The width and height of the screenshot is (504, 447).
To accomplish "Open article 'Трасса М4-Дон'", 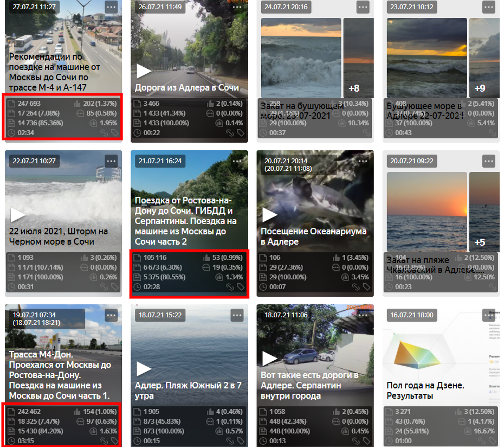I will [x=60, y=375].
